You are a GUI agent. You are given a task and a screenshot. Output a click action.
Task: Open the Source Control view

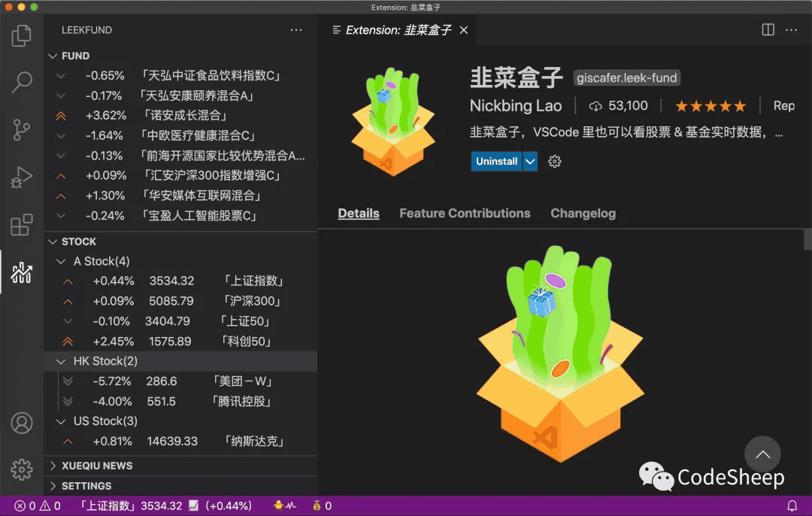pyautogui.click(x=21, y=129)
